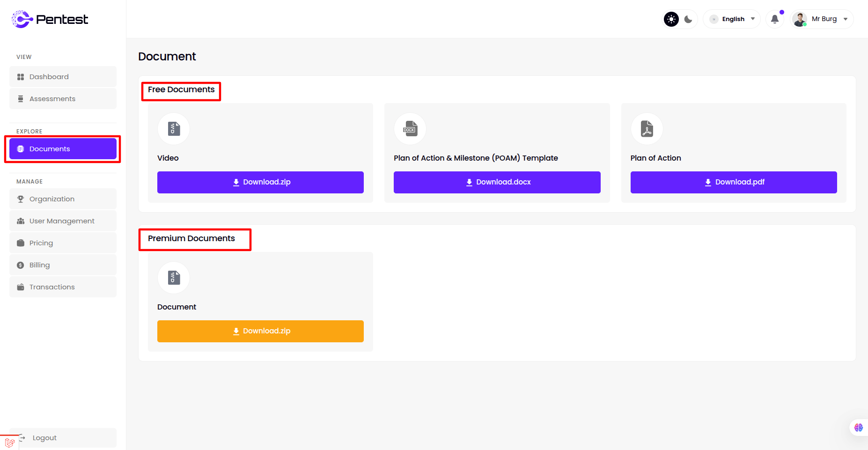Expand the English language dropdown
The height and width of the screenshot is (450, 868).
point(733,19)
